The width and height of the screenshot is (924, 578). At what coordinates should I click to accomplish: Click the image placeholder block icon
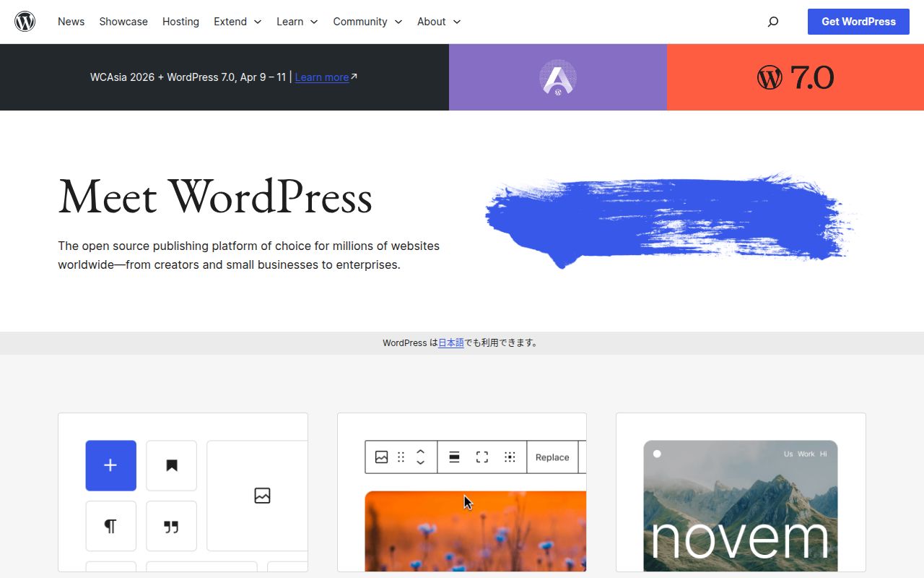(x=262, y=496)
